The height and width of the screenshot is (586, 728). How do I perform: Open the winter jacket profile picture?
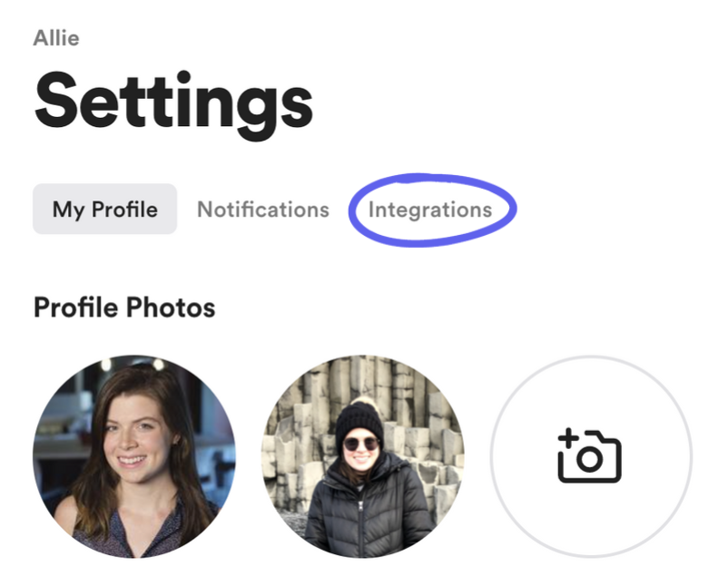pyautogui.click(x=362, y=456)
